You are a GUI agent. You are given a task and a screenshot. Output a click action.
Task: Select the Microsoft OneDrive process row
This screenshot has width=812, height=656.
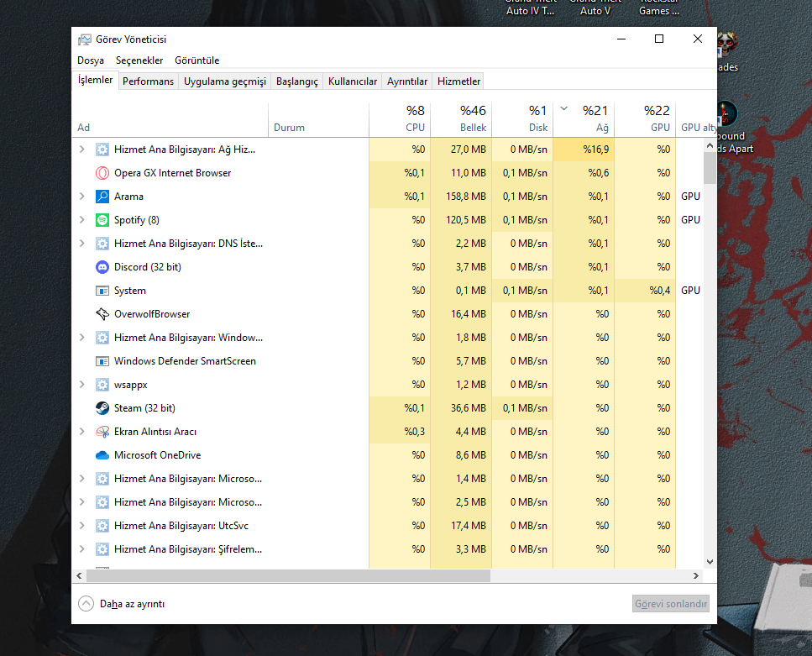pyautogui.click(x=387, y=455)
